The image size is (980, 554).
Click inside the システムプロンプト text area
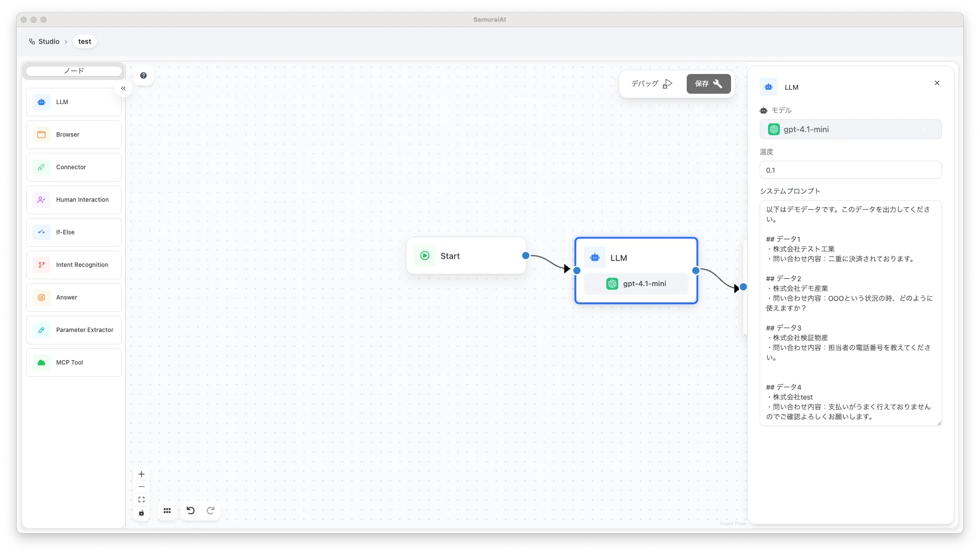pos(850,313)
